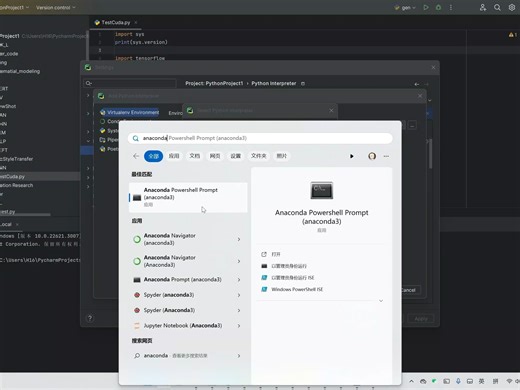Select the 应用 search filter
Viewport: 520px width, 390px height.
174,156
